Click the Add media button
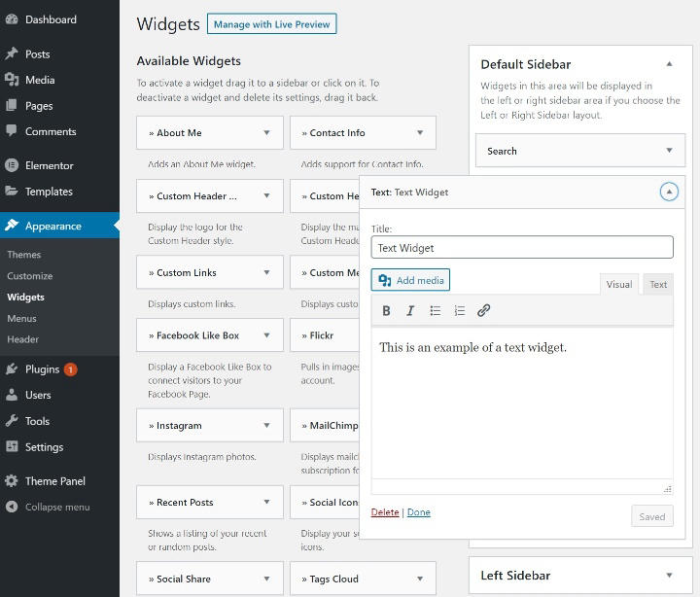Viewport: 700px width, 597px height. (410, 280)
